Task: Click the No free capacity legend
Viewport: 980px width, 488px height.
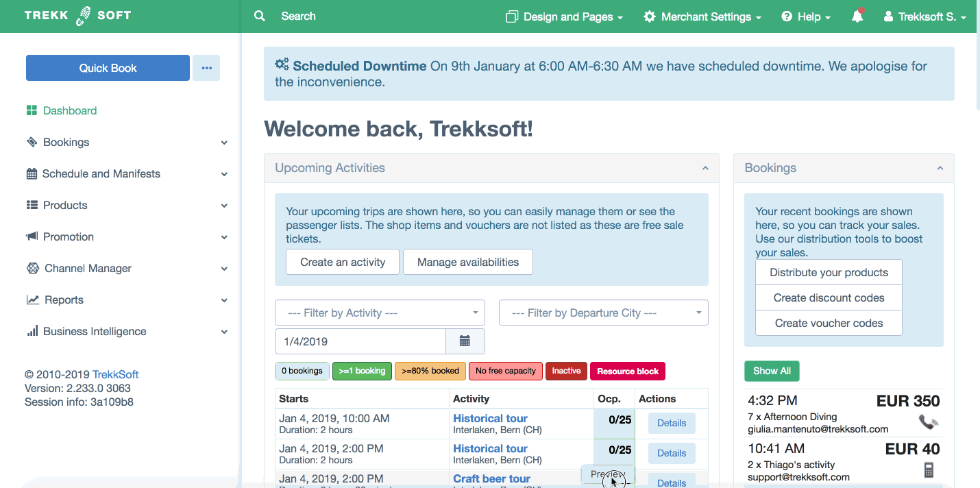Action: point(506,371)
